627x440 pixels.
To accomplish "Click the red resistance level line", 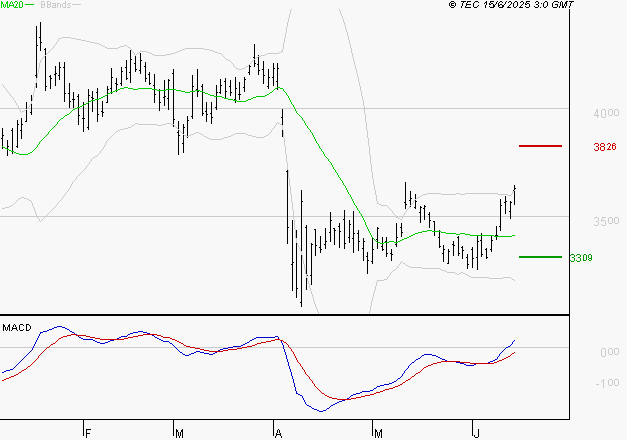I will (540, 146).
